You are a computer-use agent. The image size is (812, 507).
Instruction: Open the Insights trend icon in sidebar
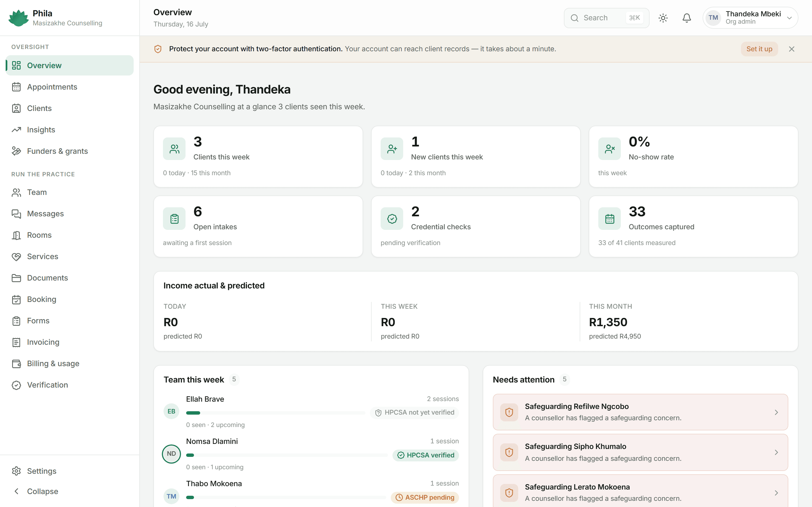[x=16, y=130]
